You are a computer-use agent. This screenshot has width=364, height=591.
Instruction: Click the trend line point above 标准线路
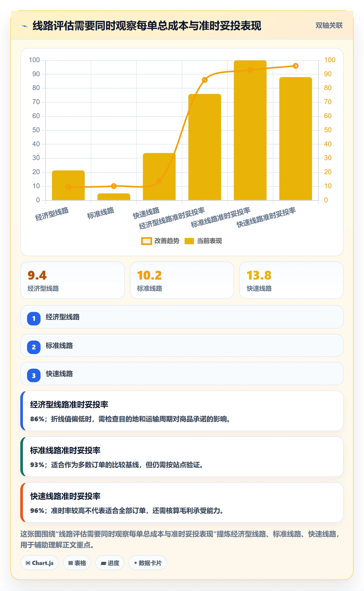[x=114, y=186]
